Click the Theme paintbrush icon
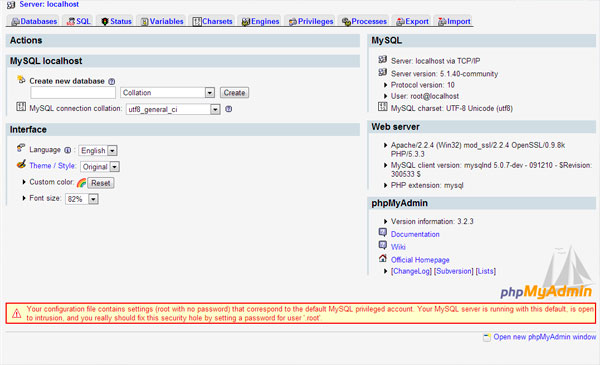 (21, 164)
